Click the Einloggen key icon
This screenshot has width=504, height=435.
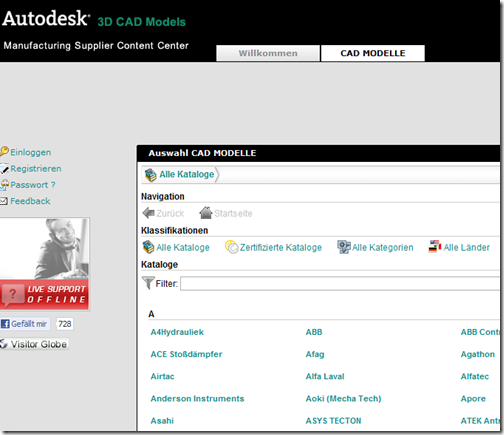pyautogui.click(x=4, y=152)
